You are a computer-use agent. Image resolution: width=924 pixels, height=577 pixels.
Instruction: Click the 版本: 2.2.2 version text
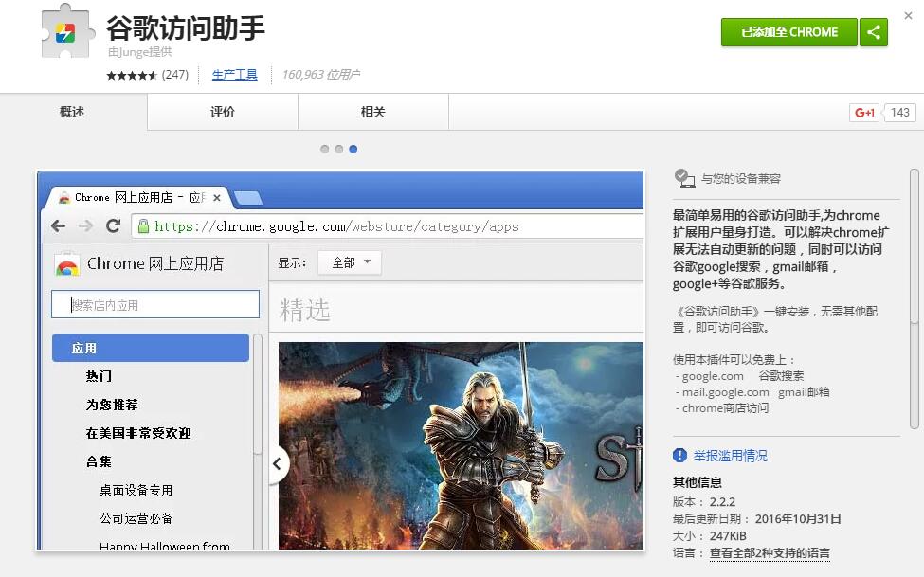[704, 502]
